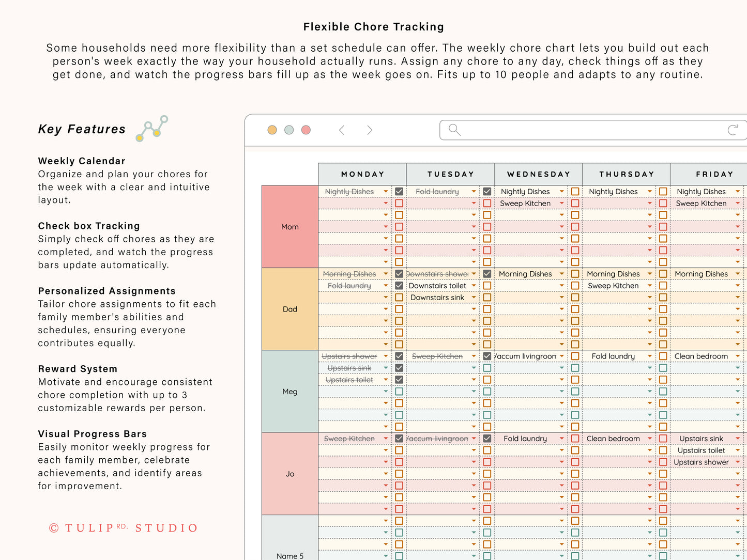747x560 pixels.
Task: Open dropdown for Dad's Thursday Morning Dishes
Action: (650, 274)
